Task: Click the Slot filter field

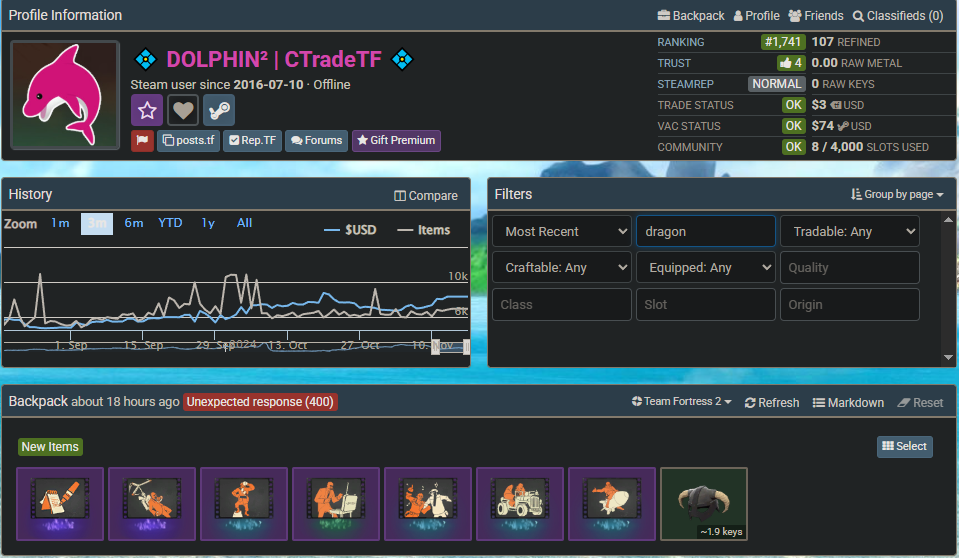Action: coord(706,305)
